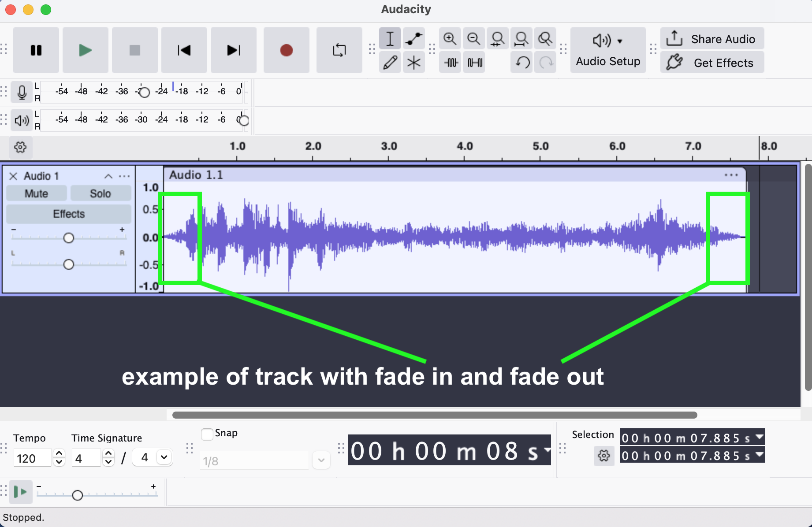Click the Redo arrow
This screenshot has width=812, height=527.
coord(546,63)
